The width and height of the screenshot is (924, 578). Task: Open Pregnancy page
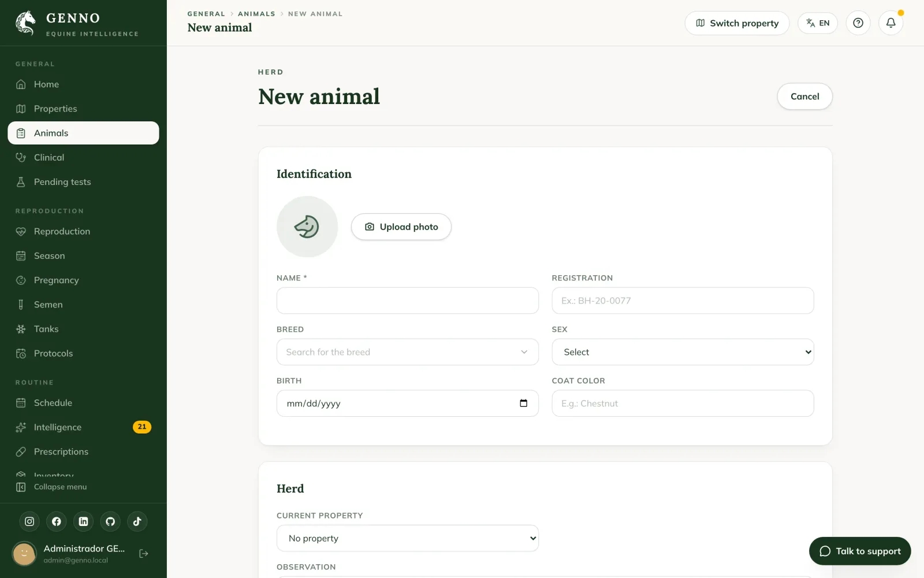tap(83, 280)
